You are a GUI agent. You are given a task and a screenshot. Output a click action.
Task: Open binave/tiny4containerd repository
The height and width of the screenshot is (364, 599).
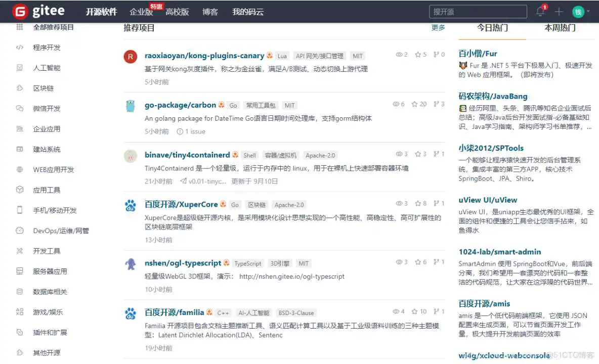point(187,155)
